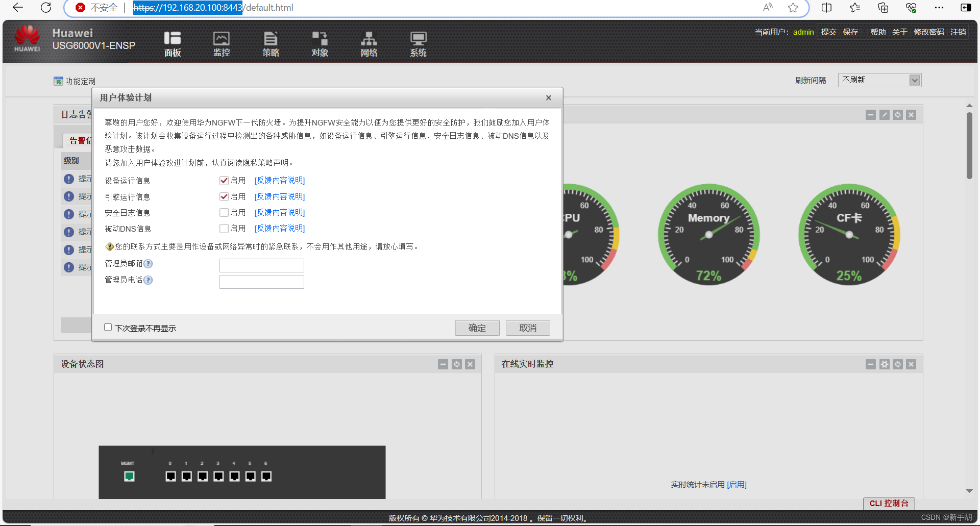Viewport: 980px width, 526px height.
Task: Close the 用户体验计划 dialog
Action: point(549,97)
